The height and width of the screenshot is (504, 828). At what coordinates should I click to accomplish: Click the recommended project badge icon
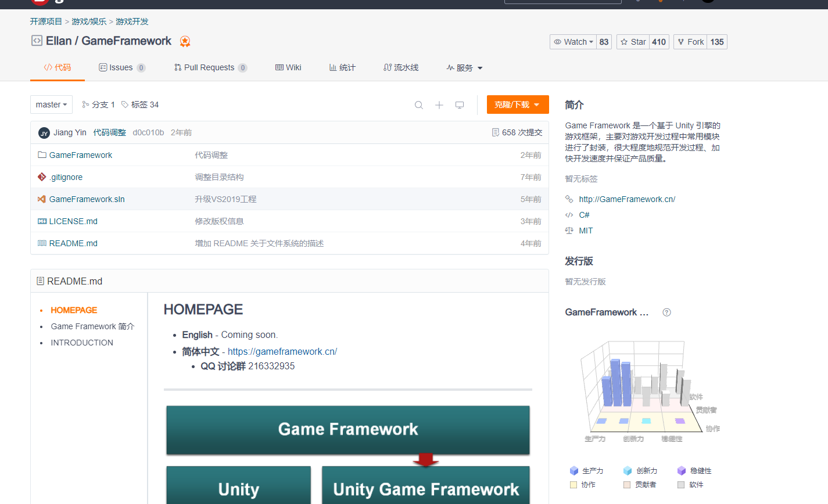185,41
